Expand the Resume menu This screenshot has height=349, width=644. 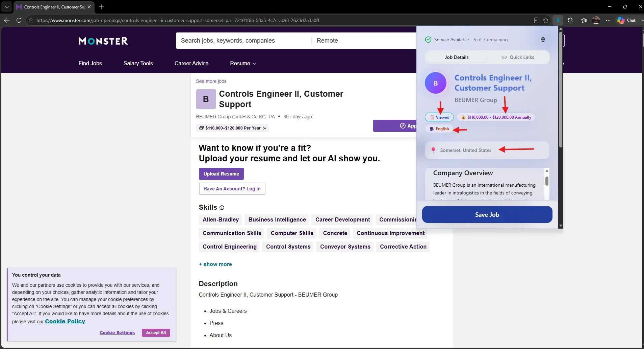click(x=243, y=63)
